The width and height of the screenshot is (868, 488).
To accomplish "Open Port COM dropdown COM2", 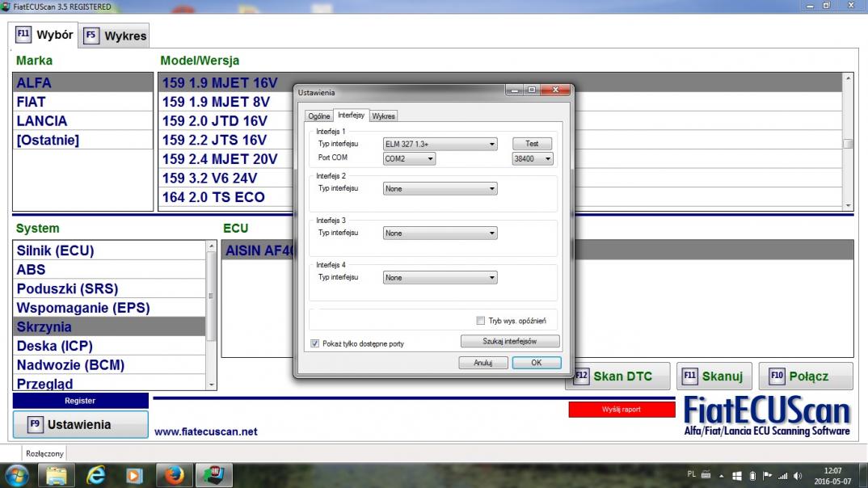I will pos(409,159).
